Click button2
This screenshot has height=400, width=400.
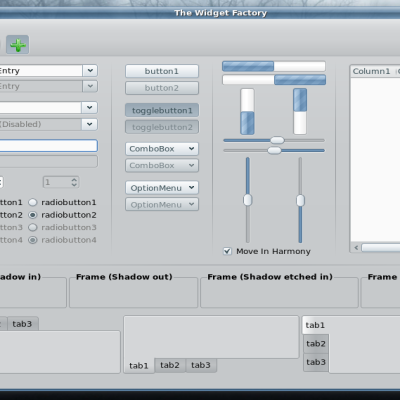[162, 88]
